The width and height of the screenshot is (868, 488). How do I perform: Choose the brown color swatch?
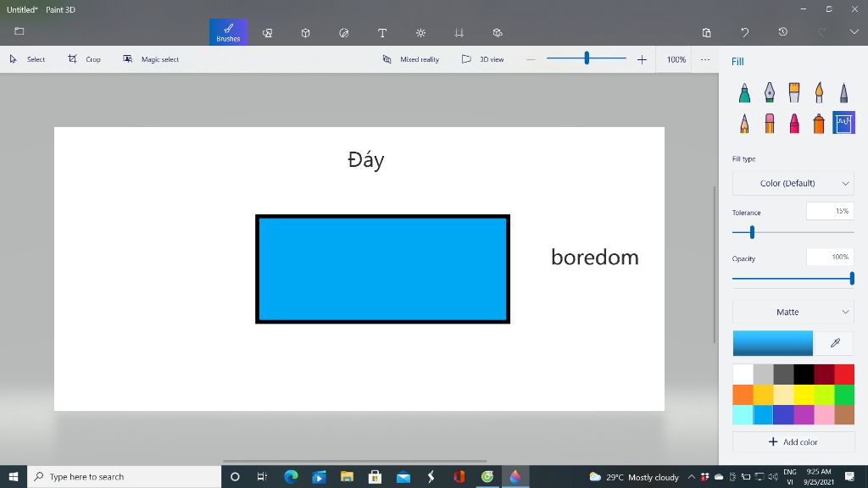tap(844, 414)
